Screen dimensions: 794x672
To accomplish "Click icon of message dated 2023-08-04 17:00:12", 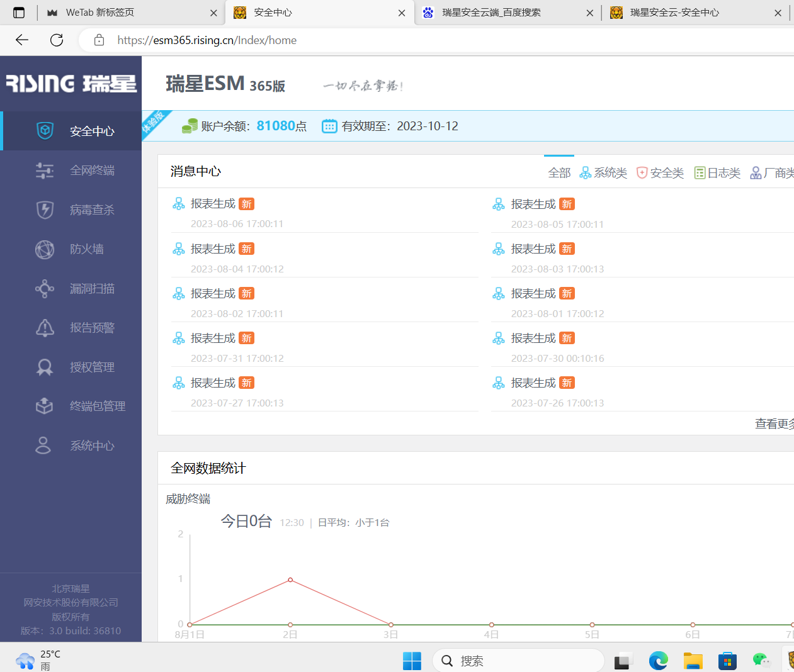I will point(179,249).
